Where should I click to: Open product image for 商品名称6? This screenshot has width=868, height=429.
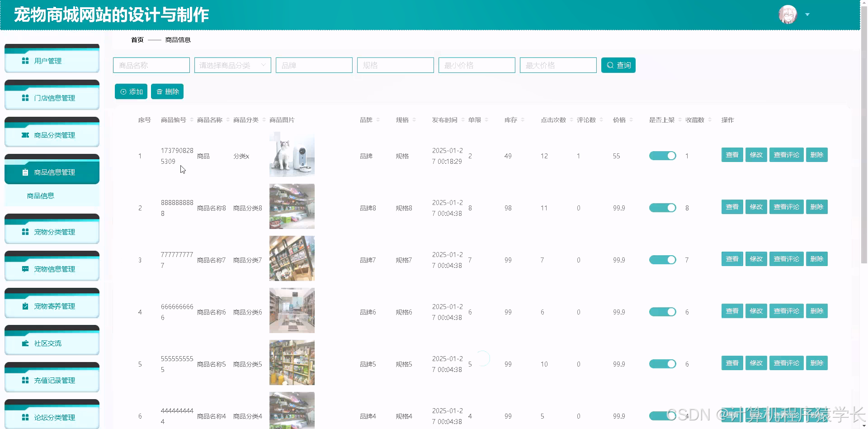(x=292, y=310)
